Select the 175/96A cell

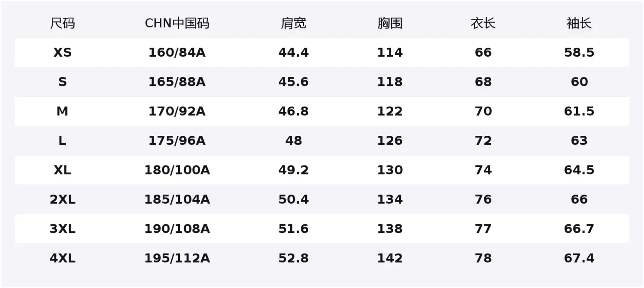[177, 141]
